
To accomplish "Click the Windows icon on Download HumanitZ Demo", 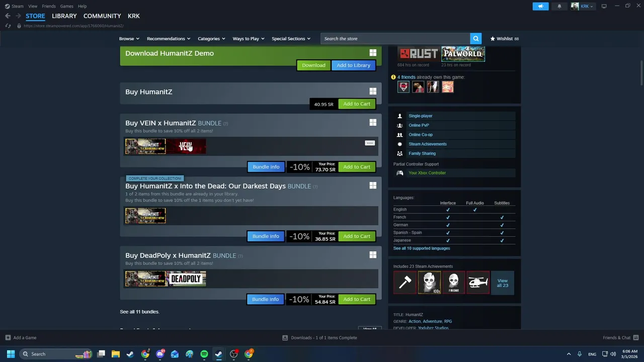I will [x=373, y=53].
